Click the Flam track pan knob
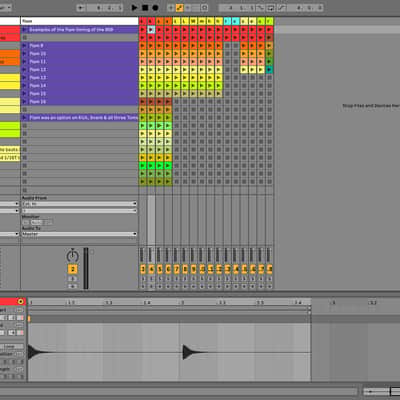400x400 pixels. pos(72,256)
